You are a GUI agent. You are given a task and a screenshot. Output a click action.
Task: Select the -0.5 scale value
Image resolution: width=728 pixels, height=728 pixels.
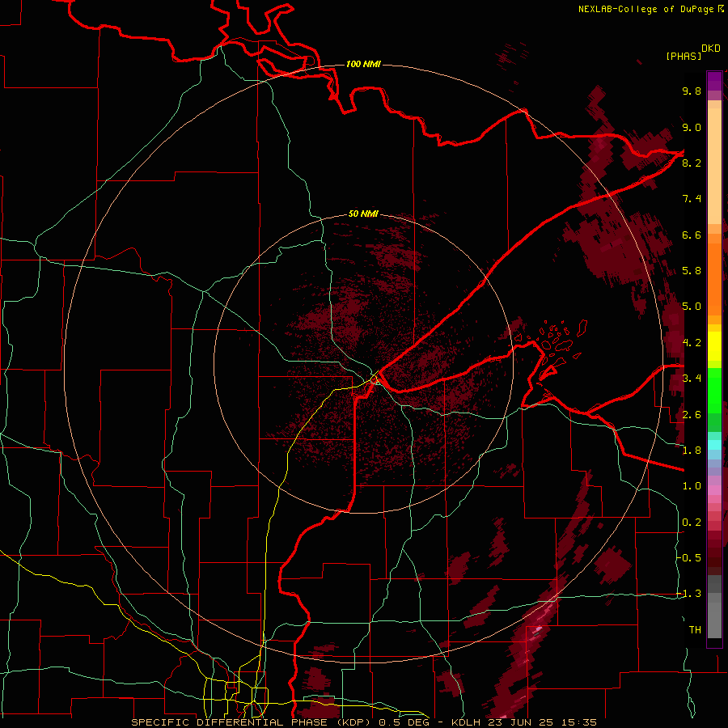coord(689,557)
